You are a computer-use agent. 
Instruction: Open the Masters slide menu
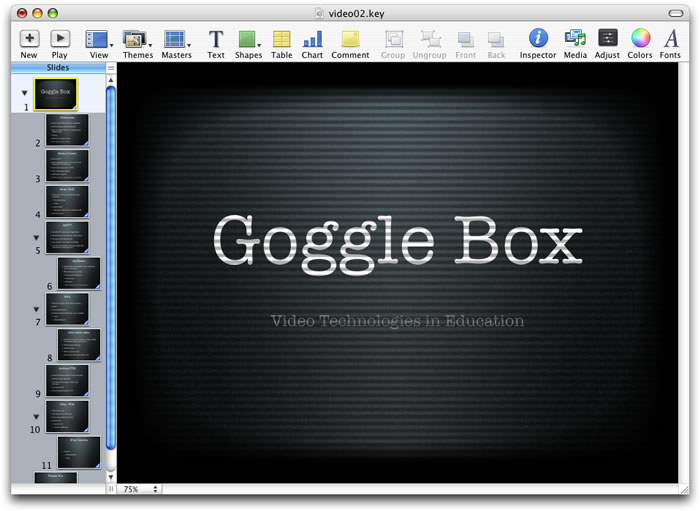[176, 39]
